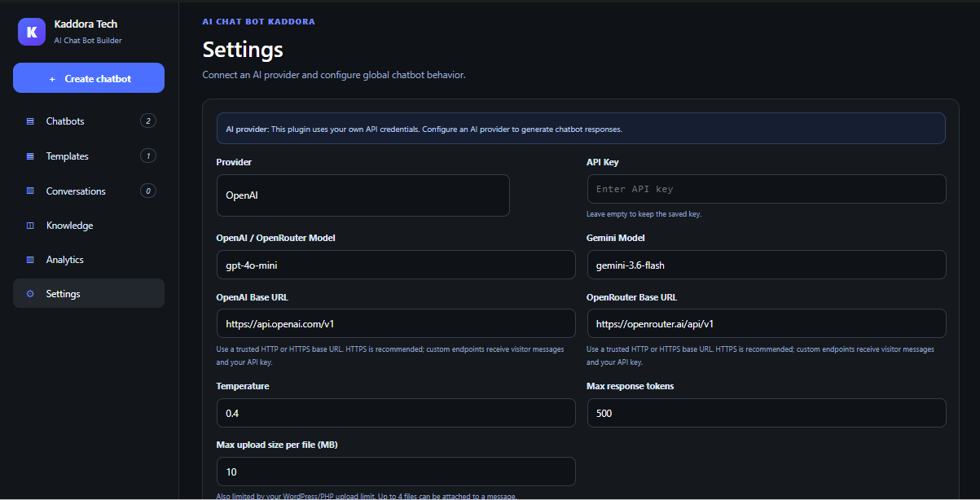Click 'Leave empty to keep the saved key.' hint

coord(644,214)
